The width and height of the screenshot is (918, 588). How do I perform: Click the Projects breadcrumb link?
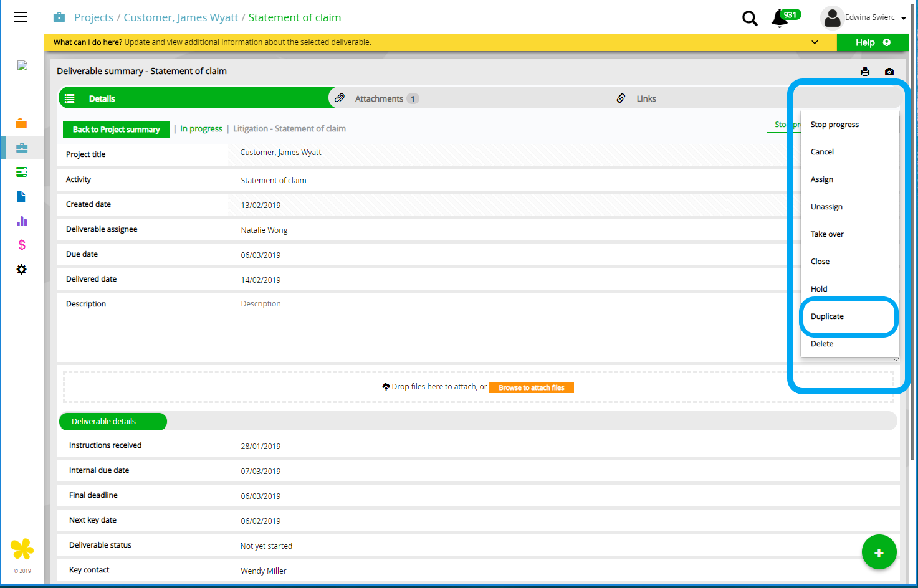93,17
